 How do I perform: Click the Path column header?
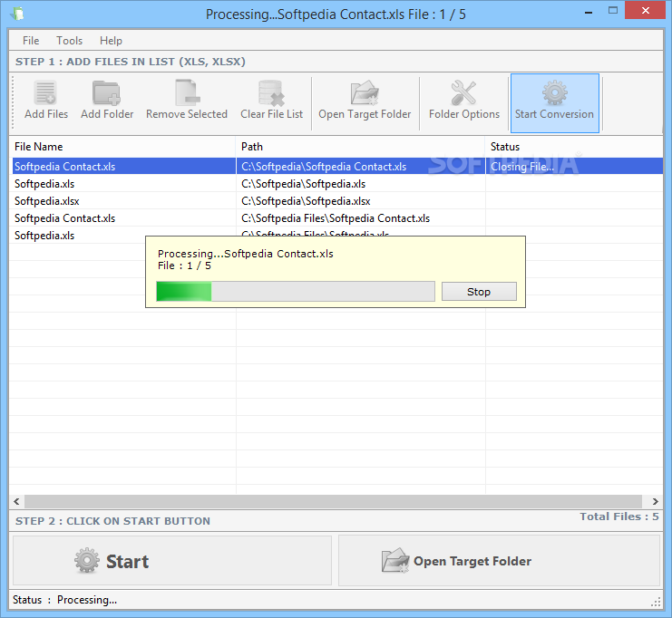360,147
